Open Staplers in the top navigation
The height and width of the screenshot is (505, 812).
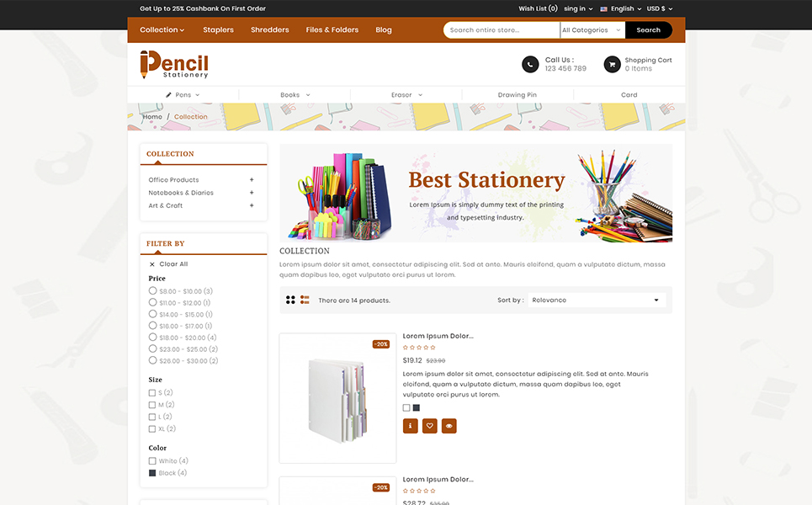click(218, 30)
